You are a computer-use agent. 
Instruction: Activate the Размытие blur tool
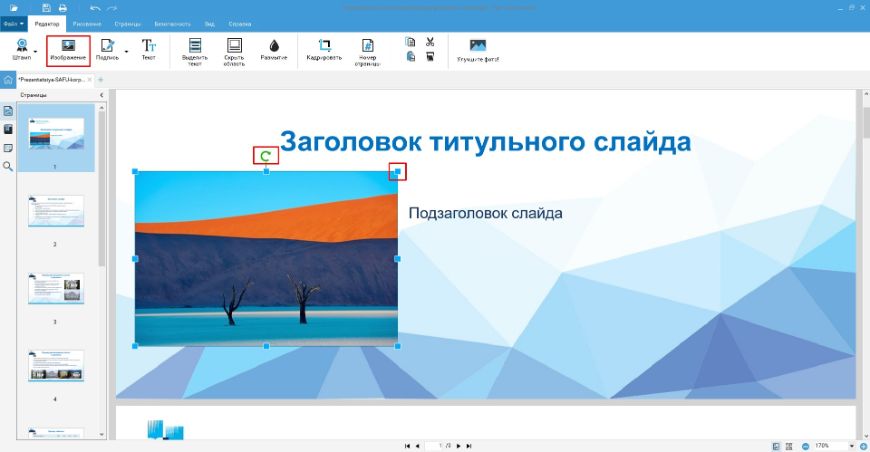coord(274,50)
